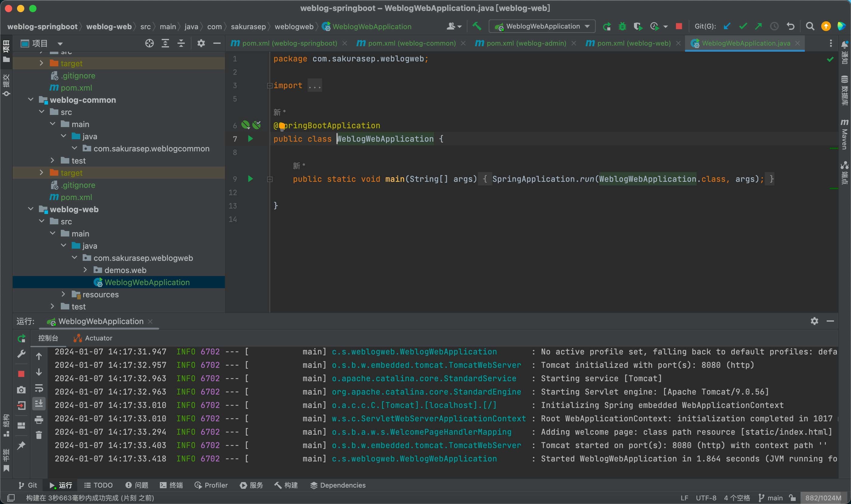The image size is (851, 504).
Task: Click the Debug bug icon in toolbar
Action: click(x=622, y=26)
